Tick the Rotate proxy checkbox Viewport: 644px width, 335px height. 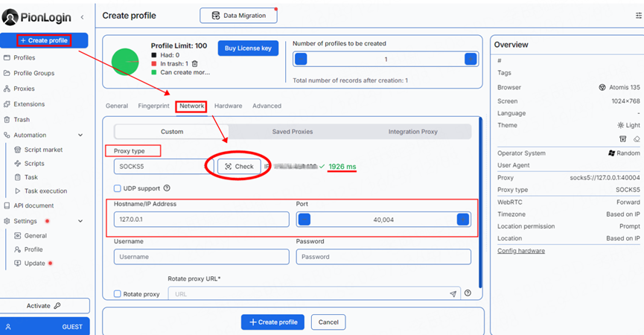(118, 294)
